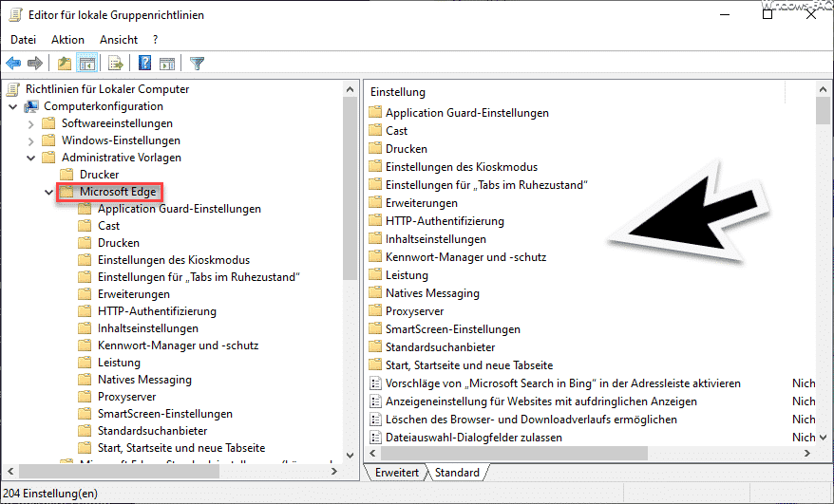834x504 pixels.
Task: Select Anzeigeneinstellung für Websites policy
Action: pos(540,401)
